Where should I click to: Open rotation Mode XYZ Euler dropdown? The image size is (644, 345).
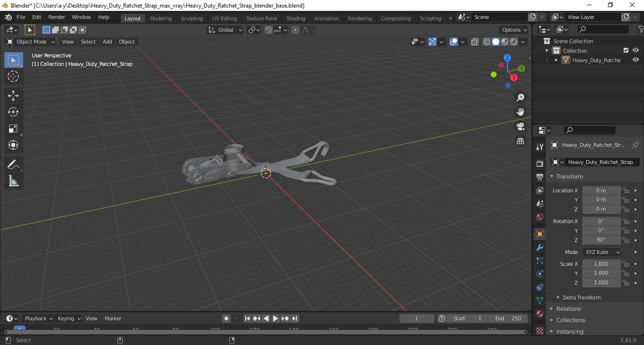pos(601,252)
